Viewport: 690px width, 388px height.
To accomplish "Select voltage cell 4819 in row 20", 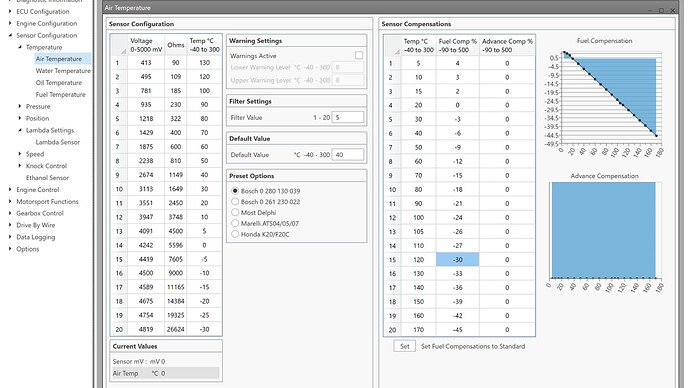I will pos(146,329).
